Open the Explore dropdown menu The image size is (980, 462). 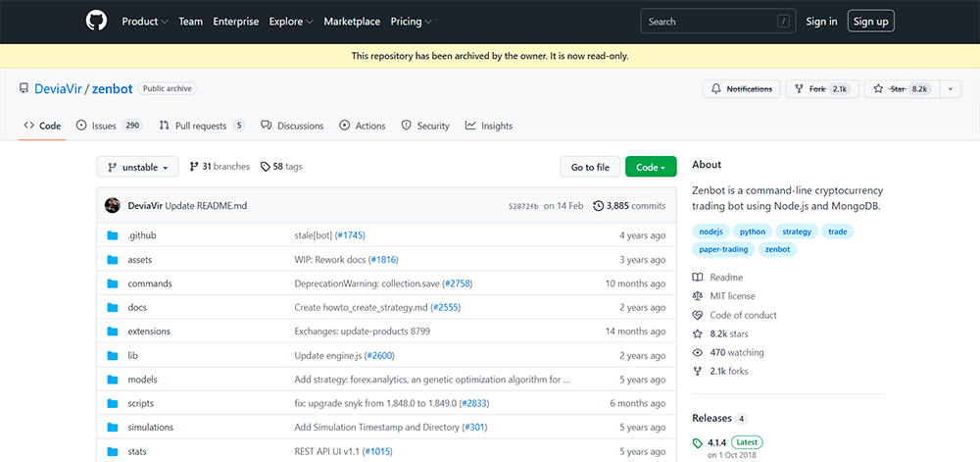pos(291,22)
